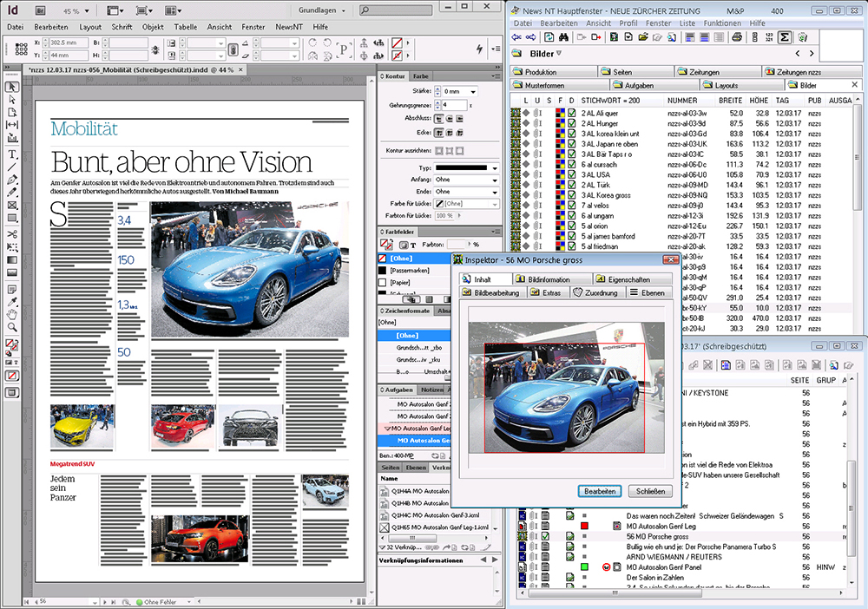Toggle checkbox for '3 AL USA' row
Screen dimensions: 868x609
click(x=572, y=174)
